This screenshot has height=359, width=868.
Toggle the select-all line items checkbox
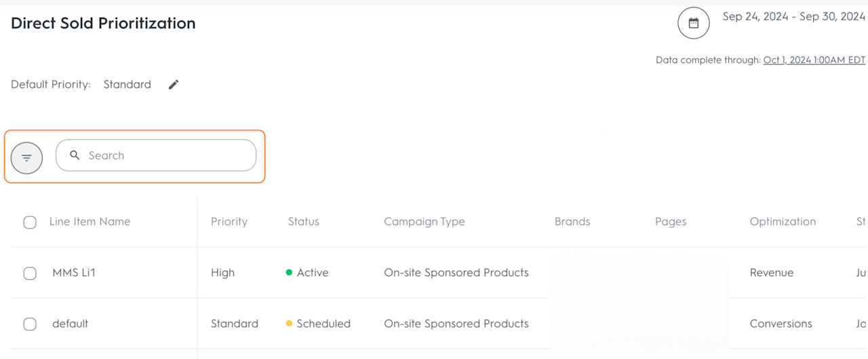pyautogui.click(x=30, y=222)
